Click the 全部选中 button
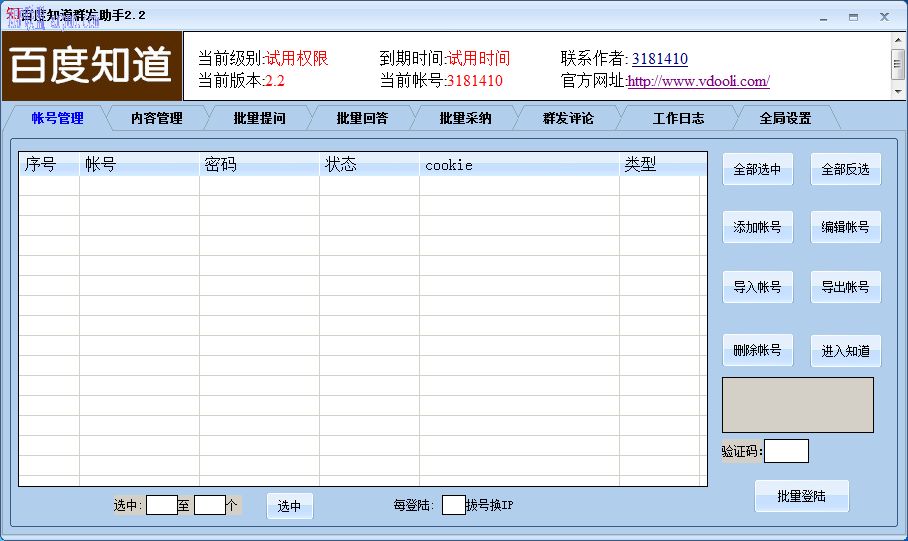Viewport: 908px width, 541px height. click(x=757, y=169)
